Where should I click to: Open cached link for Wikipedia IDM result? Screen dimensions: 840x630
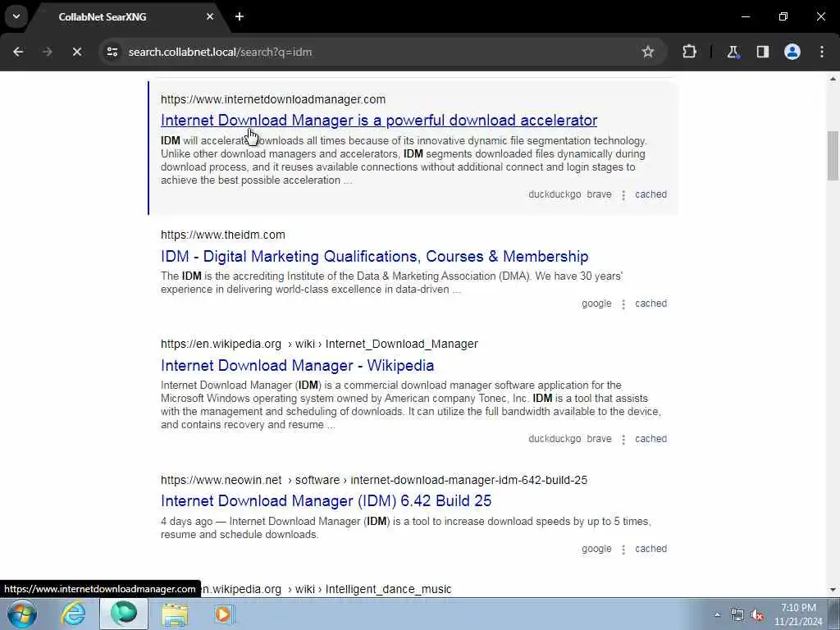(x=651, y=439)
